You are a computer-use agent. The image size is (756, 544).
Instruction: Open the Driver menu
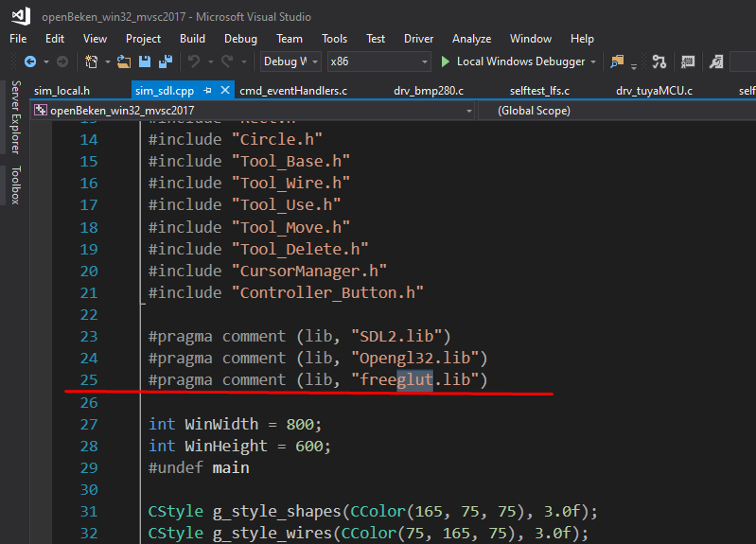coord(418,39)
